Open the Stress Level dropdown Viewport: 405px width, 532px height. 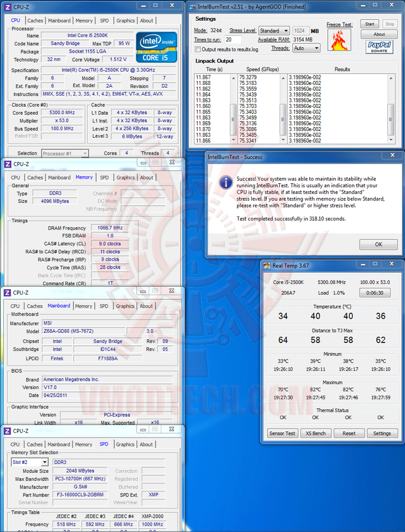tap(274, 30)
